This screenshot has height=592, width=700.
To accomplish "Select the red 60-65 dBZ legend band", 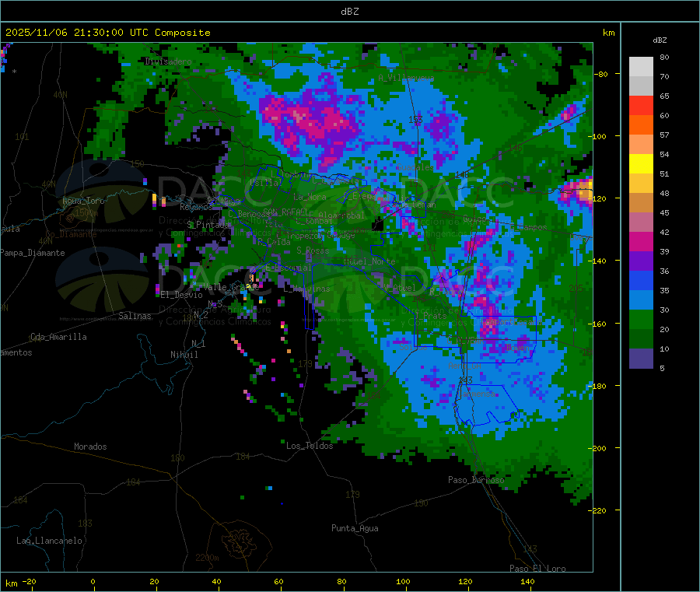I will (x=641, y=106).
